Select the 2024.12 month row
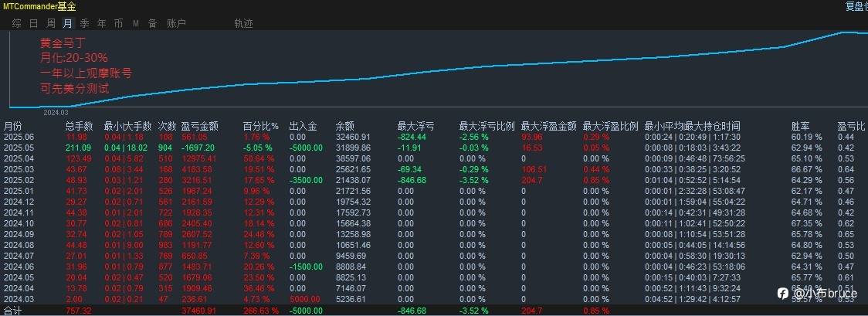This screenshot has width=868, height=316. coord(434,202)
